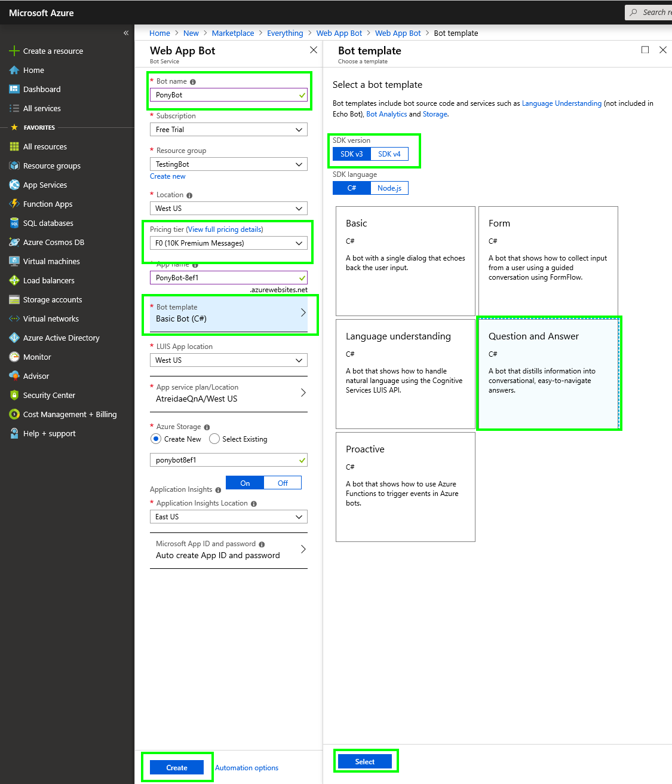
Task: Click the SQL databases icon
Action: click(x=14, y=223)
